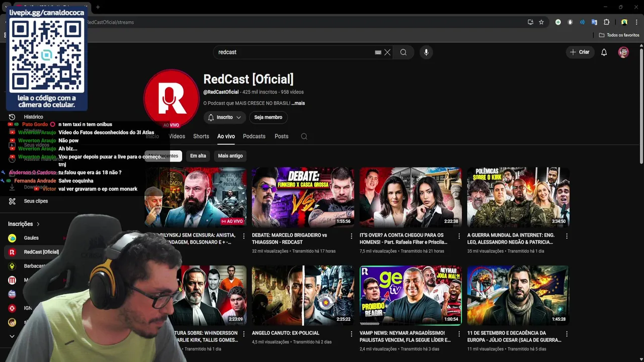Switch to the Shorts tab
The image size is (644, 362).
201,136
